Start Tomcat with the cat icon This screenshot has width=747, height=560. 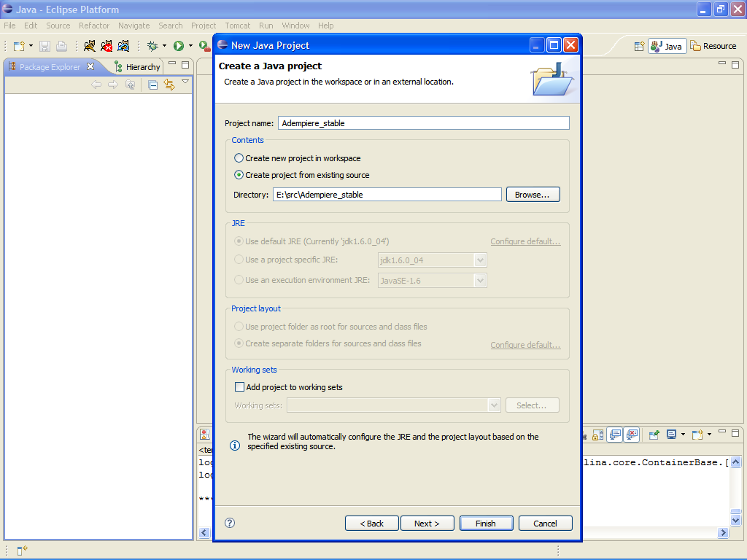[x=90, y=46]
